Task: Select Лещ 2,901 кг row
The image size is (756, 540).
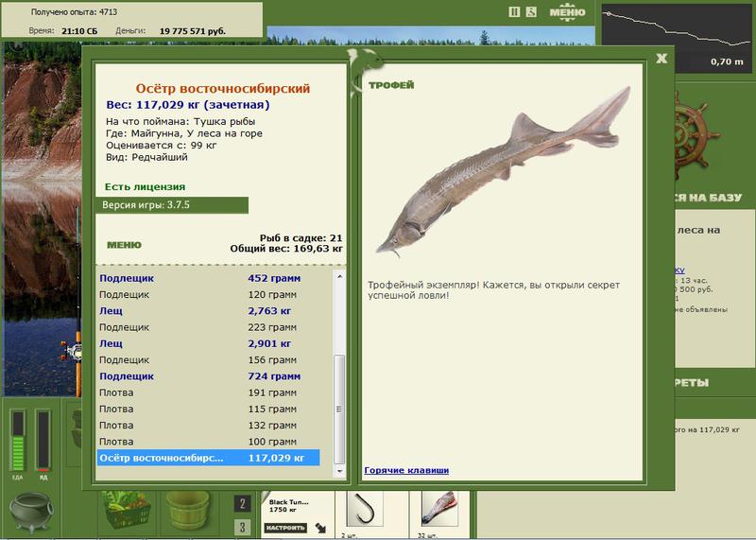Action: [208, 343]
